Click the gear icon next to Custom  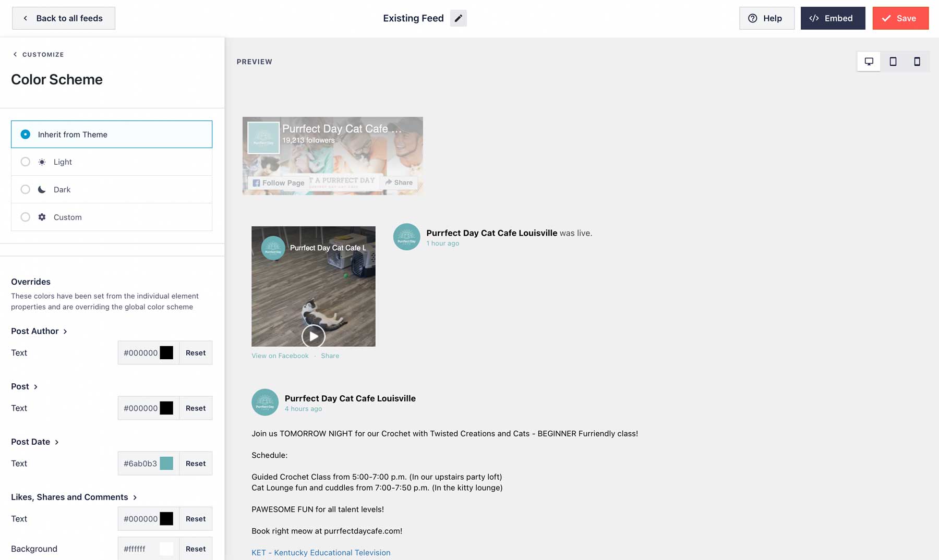pos(42,217)
